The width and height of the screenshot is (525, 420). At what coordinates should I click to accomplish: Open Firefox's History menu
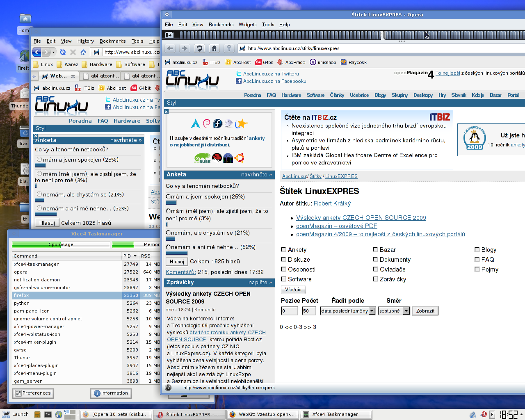tap(86, 41)
